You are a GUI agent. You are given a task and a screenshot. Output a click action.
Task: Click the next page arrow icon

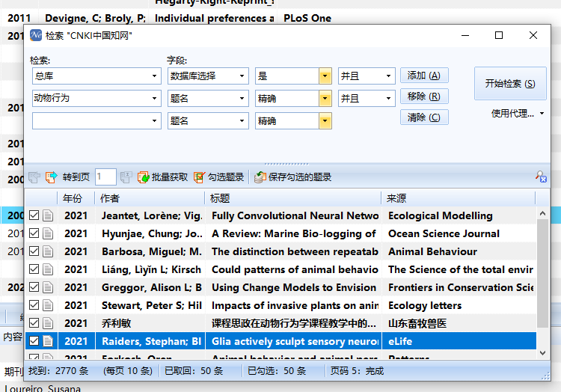tap(51, 177)
